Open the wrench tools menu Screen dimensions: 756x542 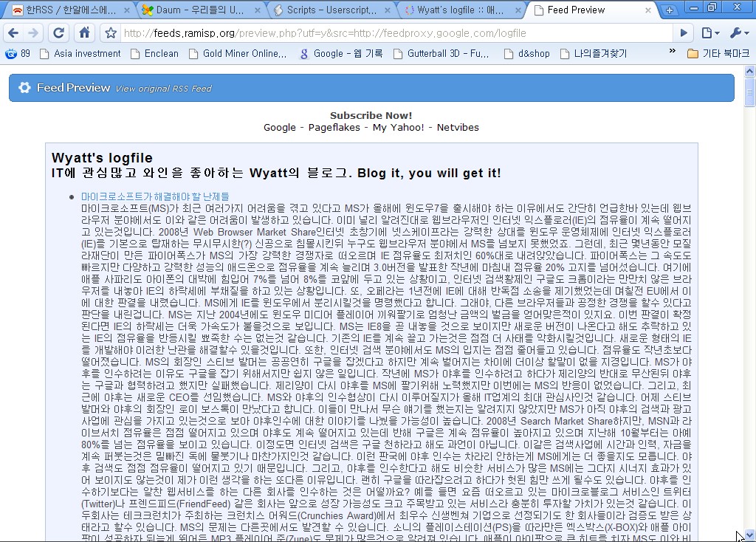pos(739,32)
